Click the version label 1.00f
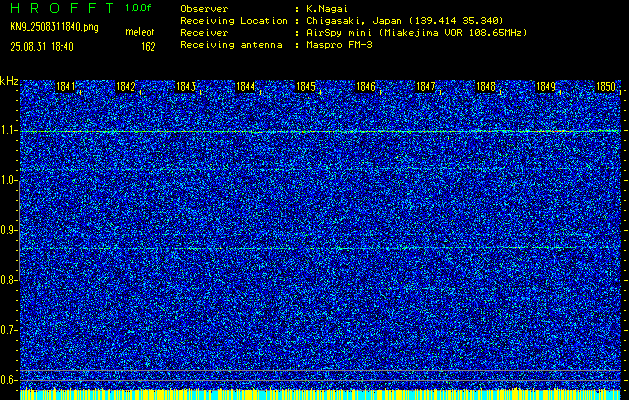The height and width of the screenshot is (400, 629). pos(138,8)
